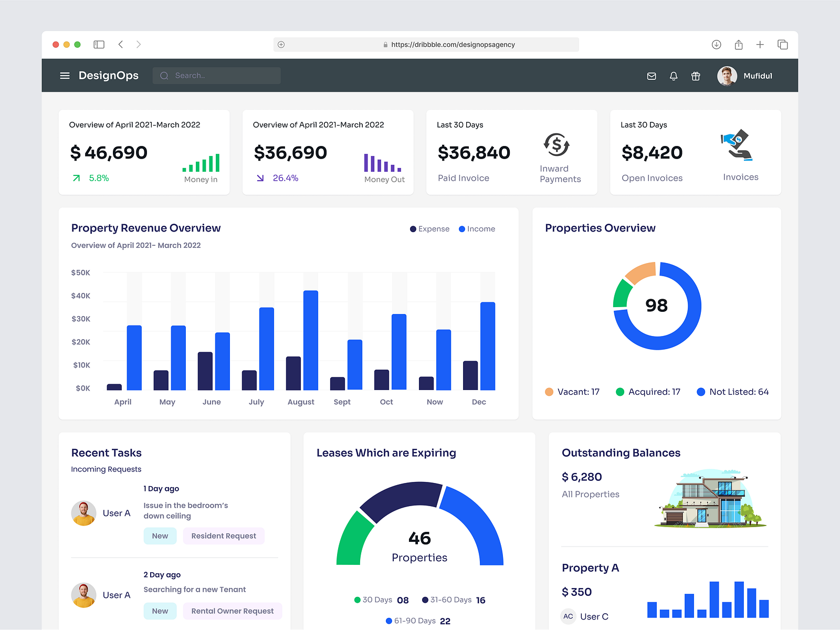Click the Inward Payments circular dollar icon
Image resolution: width=840 pixels, height=630 pixels.
coord(558,143)
